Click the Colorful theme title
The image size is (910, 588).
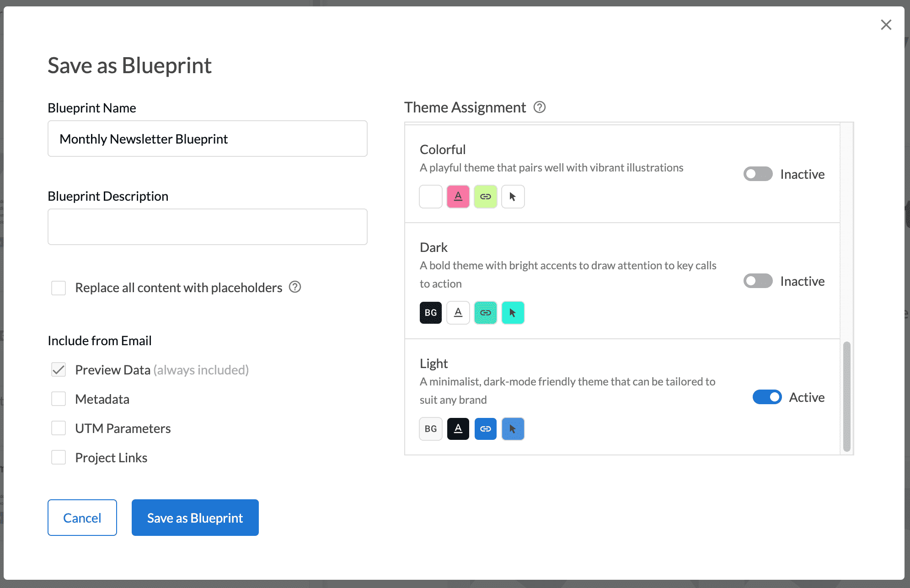click(443, 150)
